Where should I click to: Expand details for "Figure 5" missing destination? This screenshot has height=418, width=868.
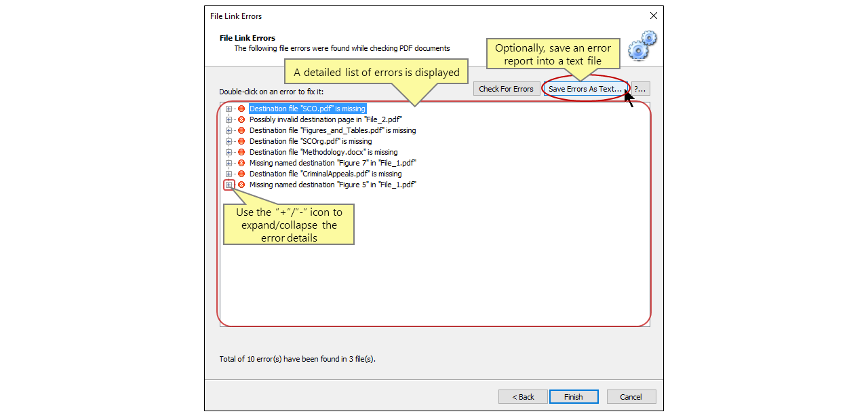pyautogui.click(x=231, y=185)
